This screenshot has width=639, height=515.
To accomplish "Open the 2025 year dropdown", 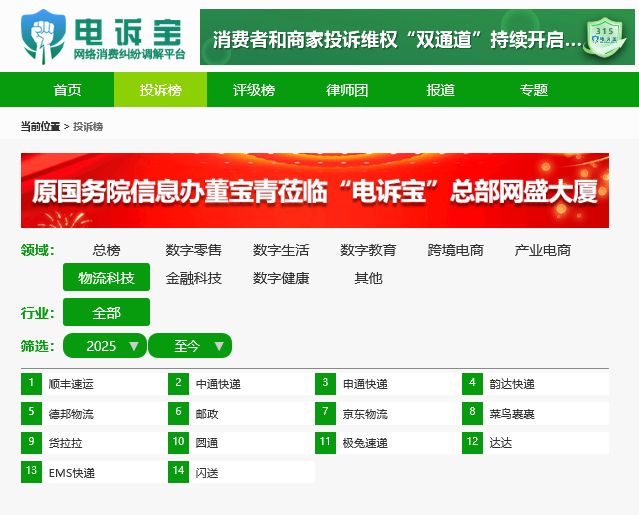I will 105,346.
